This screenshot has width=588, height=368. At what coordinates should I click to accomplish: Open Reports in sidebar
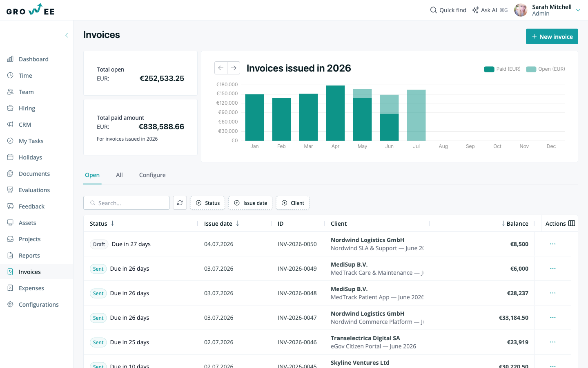(x=29, y=256)
